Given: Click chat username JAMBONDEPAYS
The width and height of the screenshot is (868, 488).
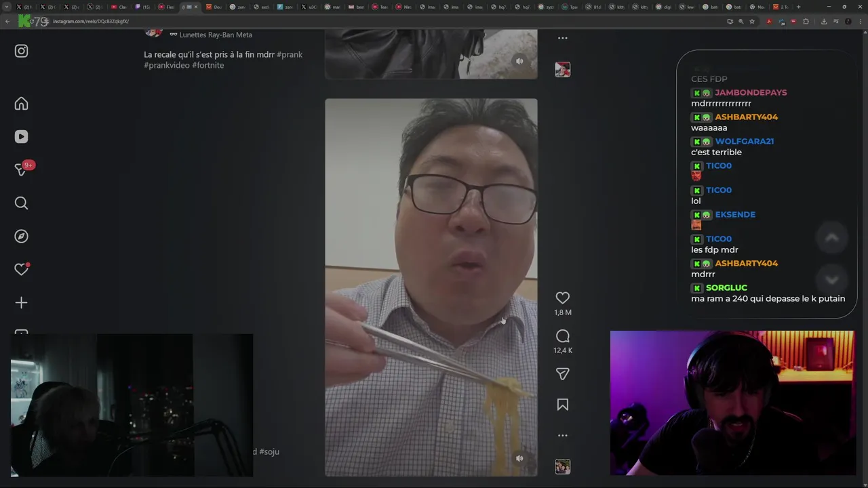Looking at the screenshot, I should [751, 92].
